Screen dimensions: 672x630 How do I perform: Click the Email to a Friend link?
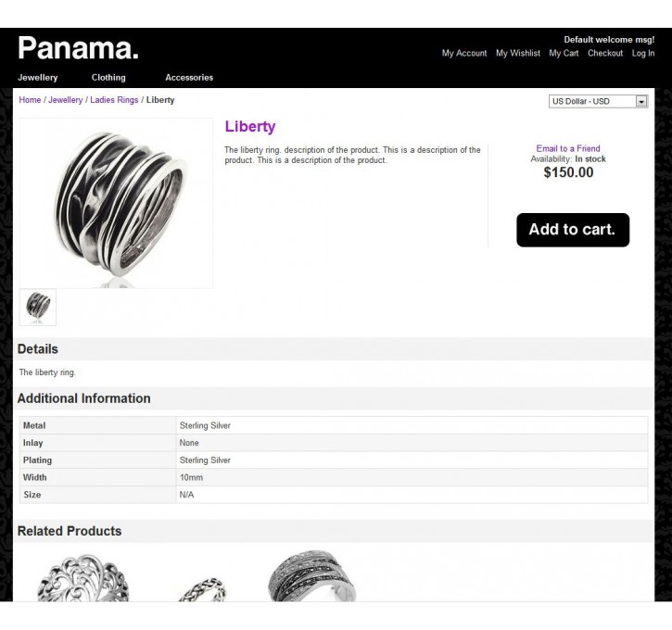(x=568, y=148)
